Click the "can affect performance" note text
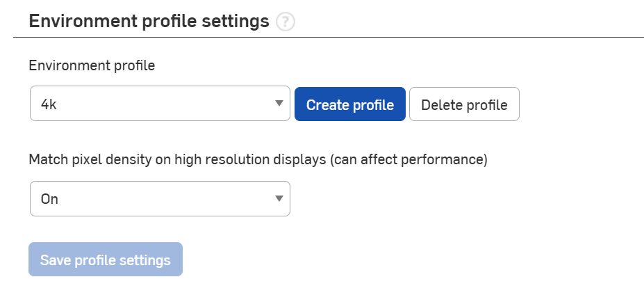 [x=408, y=160]
